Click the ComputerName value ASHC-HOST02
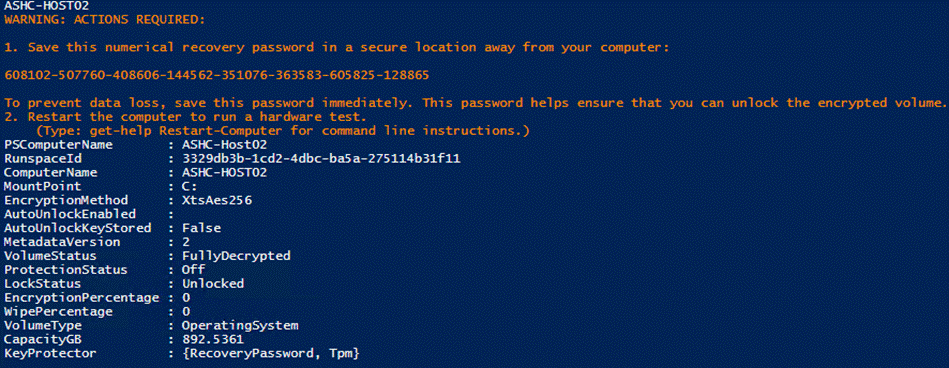 pyautogui.click(x=225, y=172)
